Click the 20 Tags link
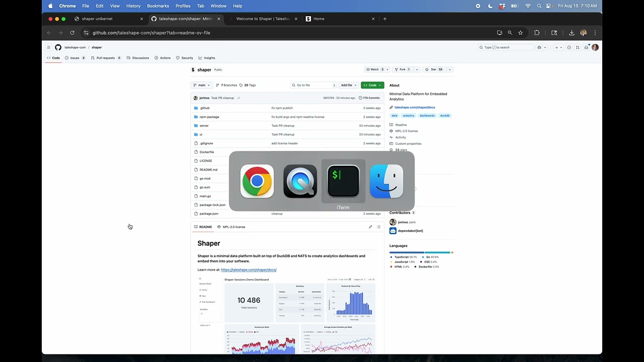The image size is (644, 362). [x=248, y=85]
